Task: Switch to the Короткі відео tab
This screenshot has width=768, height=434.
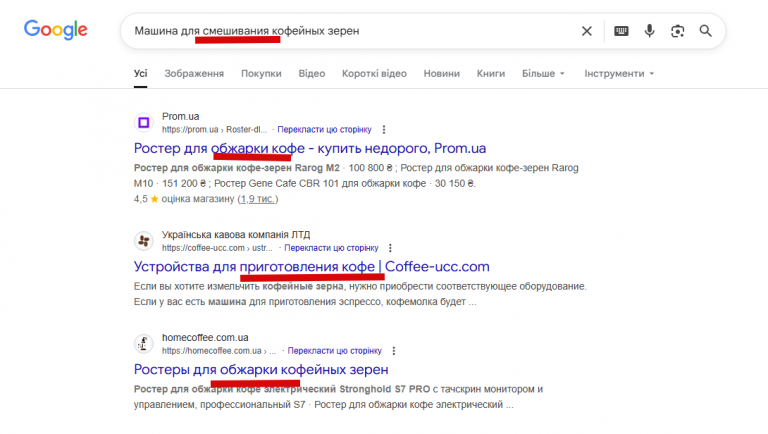Action: (x=374, y=73)
